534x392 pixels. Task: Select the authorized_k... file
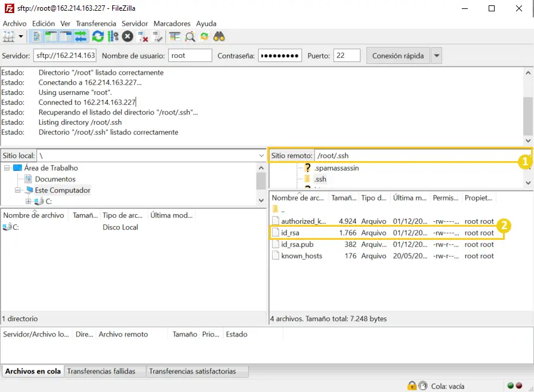[x=383, y=221]
